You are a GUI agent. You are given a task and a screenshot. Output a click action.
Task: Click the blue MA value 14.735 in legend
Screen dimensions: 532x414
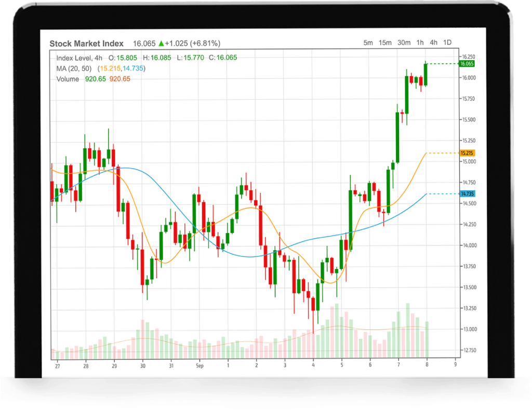[x=132, y=68]
